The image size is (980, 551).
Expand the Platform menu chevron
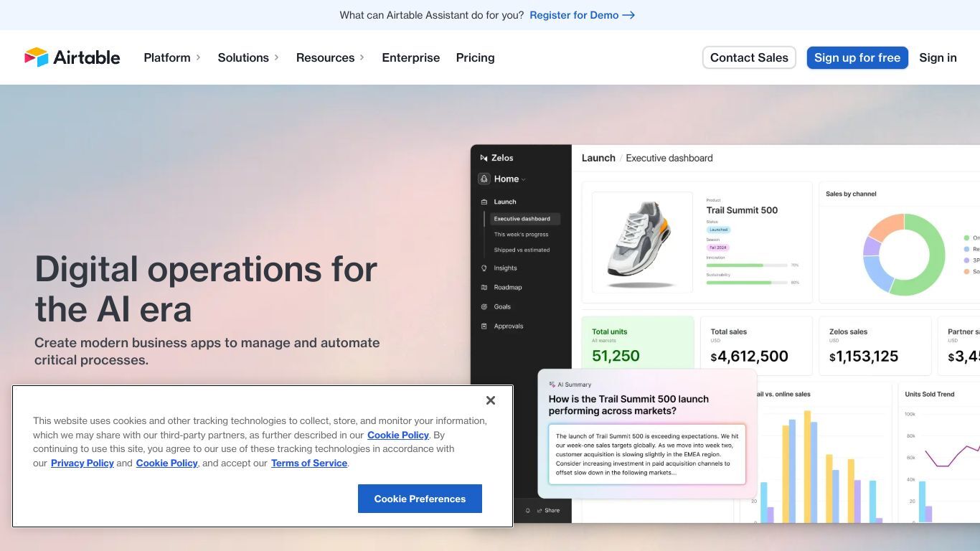click(x=198, y=57)
